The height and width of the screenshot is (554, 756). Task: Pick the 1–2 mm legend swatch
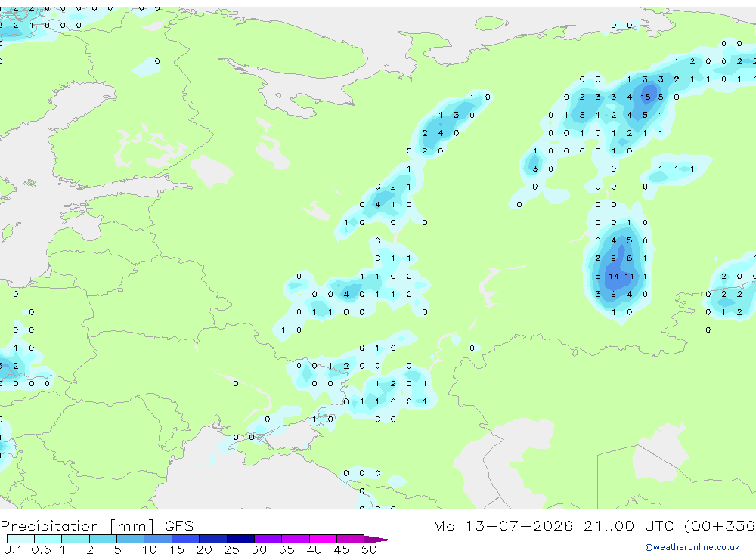(76, 539)
